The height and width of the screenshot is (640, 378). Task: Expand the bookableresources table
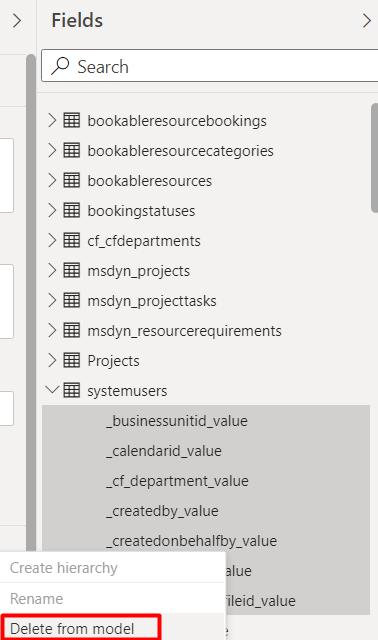tap(52, 180)
